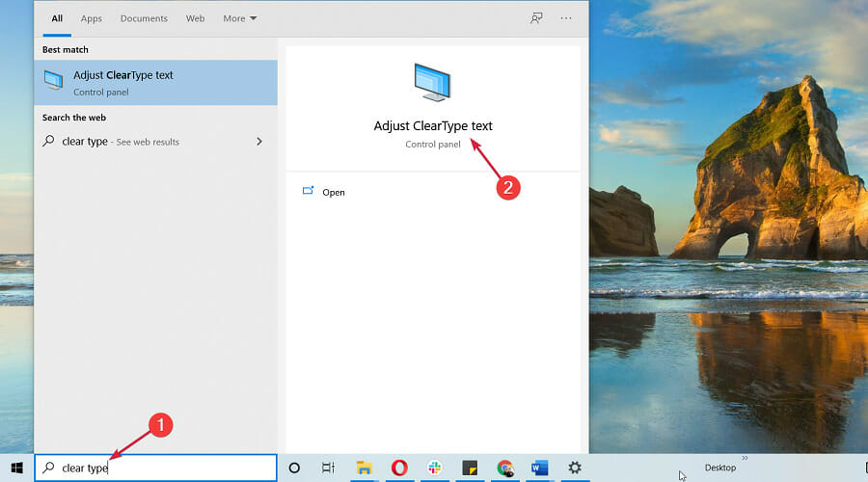The height and width of the screenshot is (482, 868).
Task: Open Task View from taskbar
Action: point(328,469)
